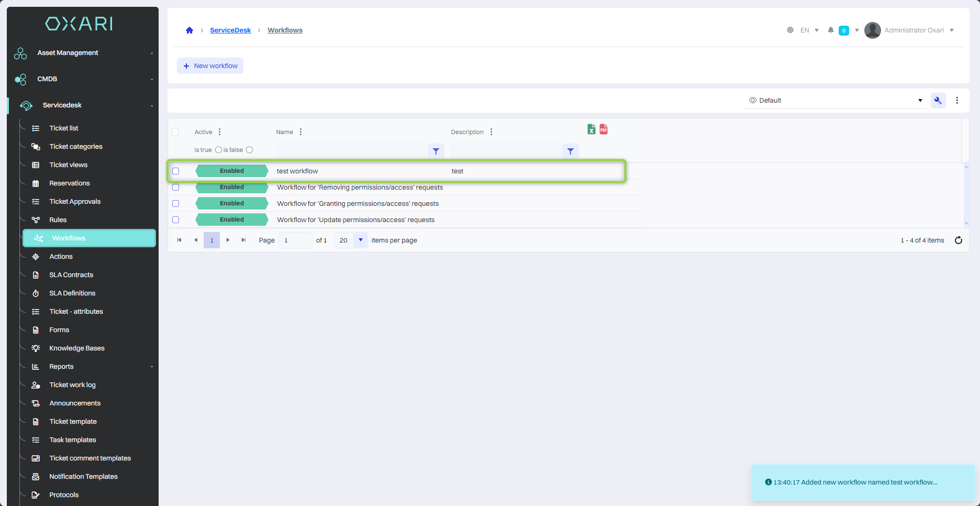Tick the checkbox for test workflow row
The image size is (980, 506).
tap(176, 171)
